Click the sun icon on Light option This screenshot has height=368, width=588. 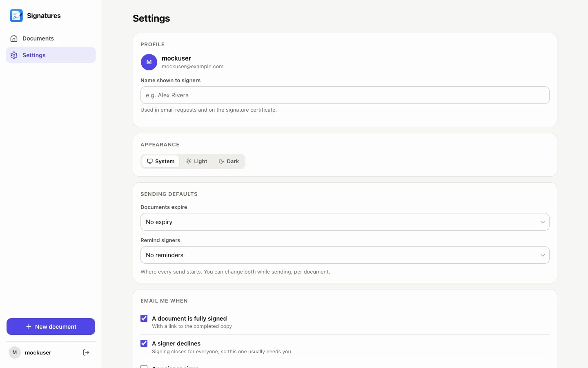[189, 161]
